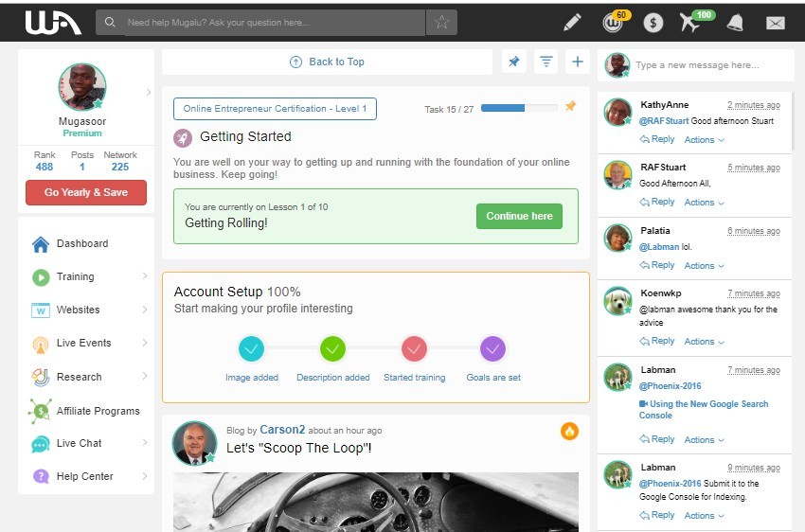805x532 pixels.
Task: Click the Research icon in sidebar
Action: (41, 377)
